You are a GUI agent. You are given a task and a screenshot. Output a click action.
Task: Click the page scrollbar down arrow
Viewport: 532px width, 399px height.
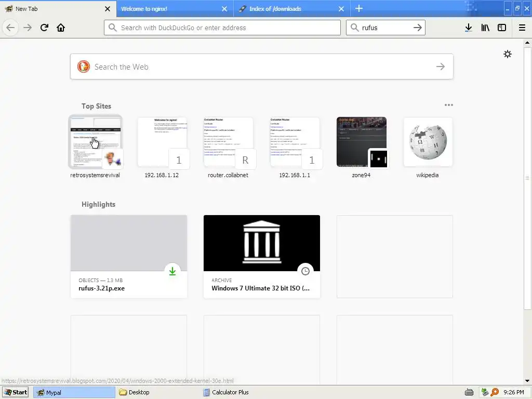527,381
